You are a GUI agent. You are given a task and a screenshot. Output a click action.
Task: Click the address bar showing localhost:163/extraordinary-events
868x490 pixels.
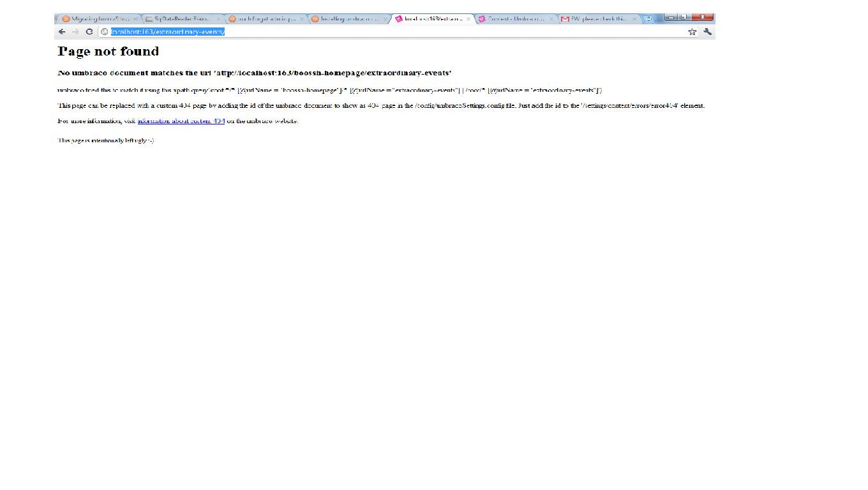click(393, 32)
